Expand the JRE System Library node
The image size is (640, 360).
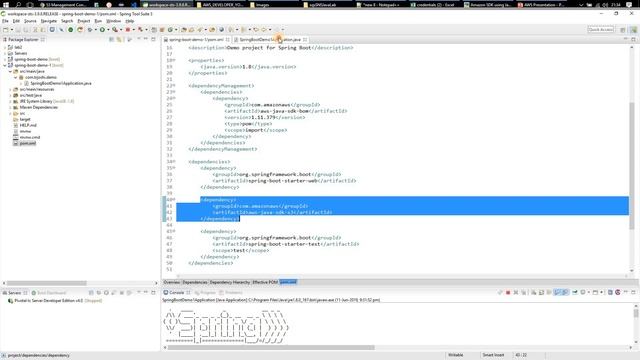point(10,101)
